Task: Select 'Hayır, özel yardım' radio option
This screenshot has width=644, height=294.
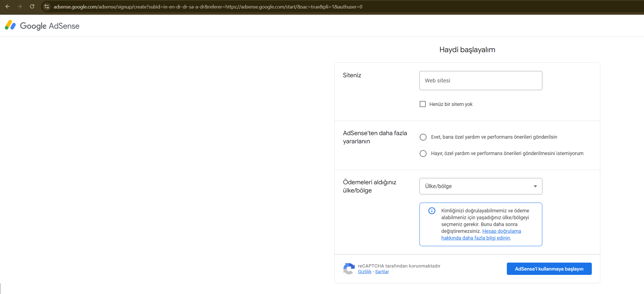Action: [x=423, y=153]
